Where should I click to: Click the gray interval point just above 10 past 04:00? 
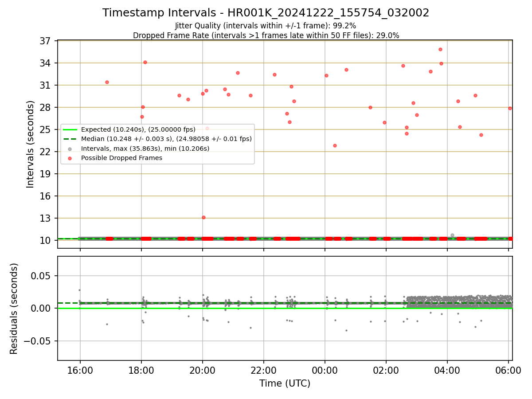452,235
